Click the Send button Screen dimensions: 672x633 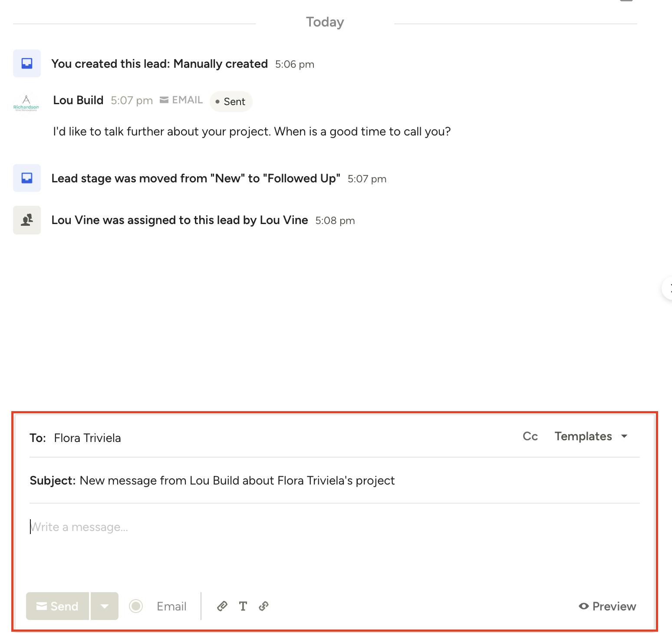pyautogui.click(x=57, y=606)
